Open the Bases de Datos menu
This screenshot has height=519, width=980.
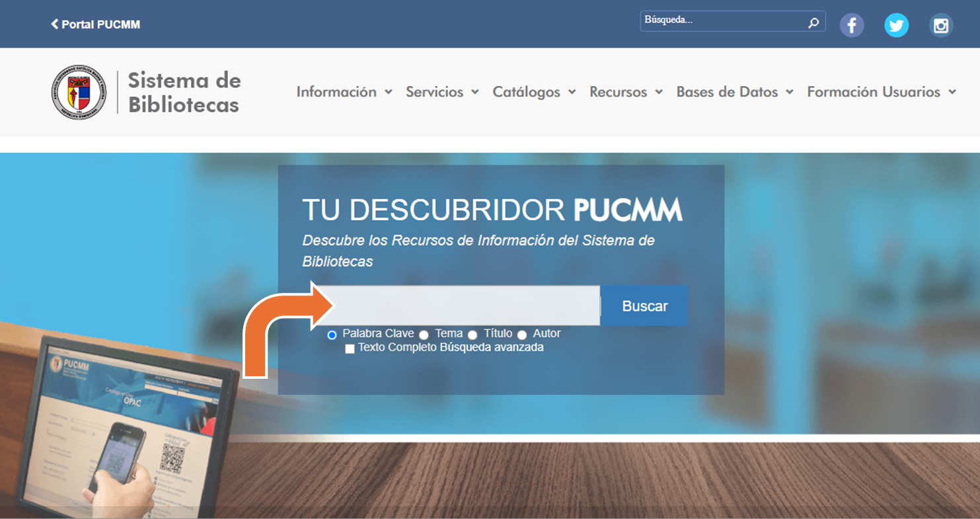point(727,92)
